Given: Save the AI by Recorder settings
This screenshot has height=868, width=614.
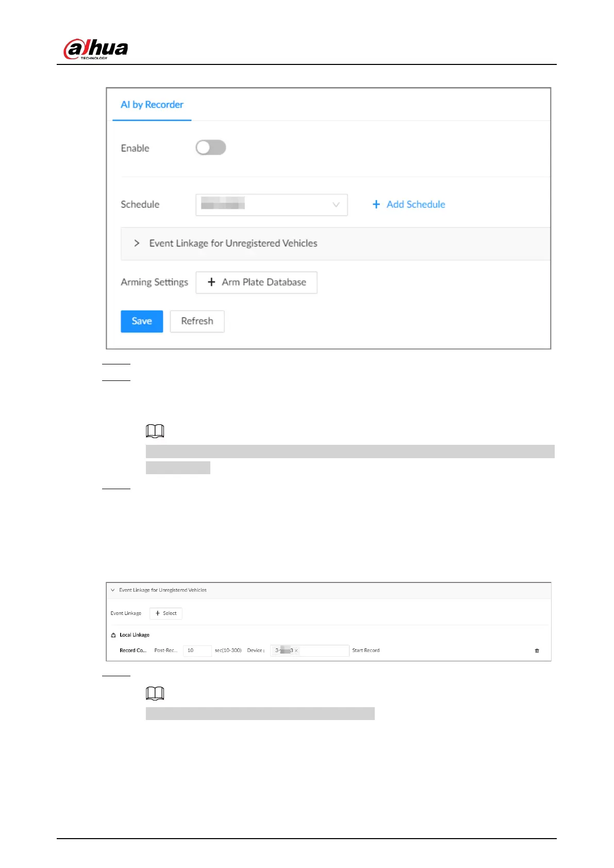Looking at the screenshot, I should click(142, 321).
